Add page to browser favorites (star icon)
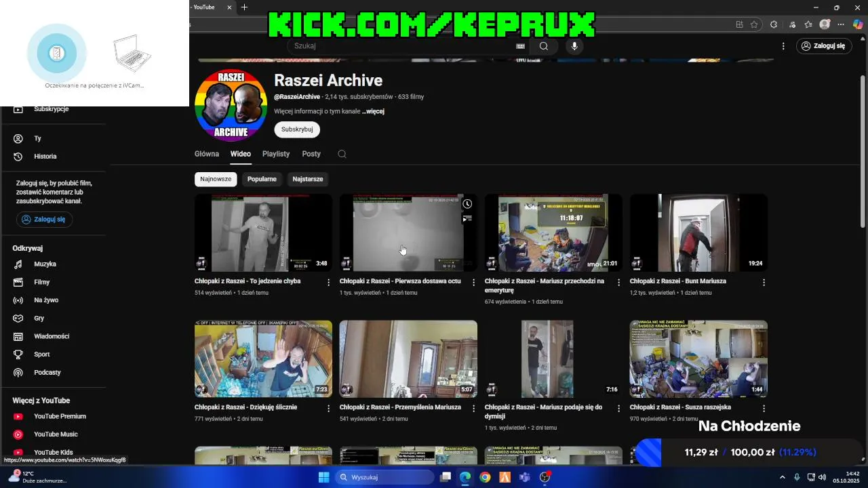This screenshot has width=868, height=488. [754, 24]
